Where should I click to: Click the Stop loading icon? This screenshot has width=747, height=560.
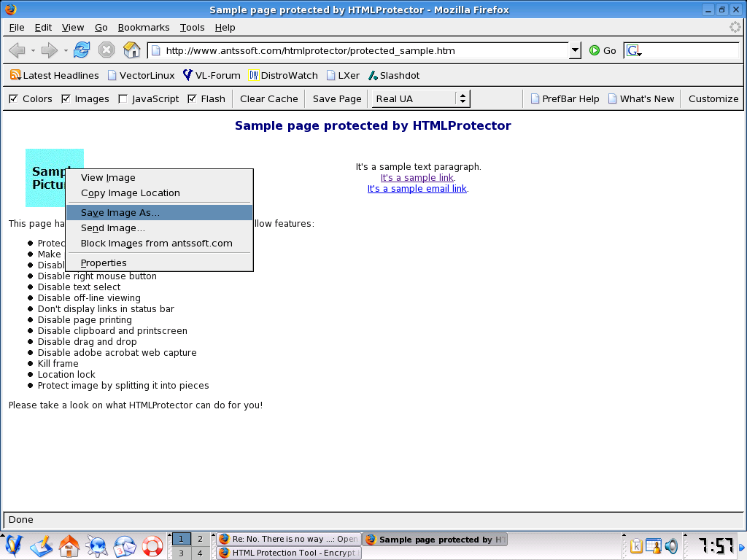click(x=107, y=50)
